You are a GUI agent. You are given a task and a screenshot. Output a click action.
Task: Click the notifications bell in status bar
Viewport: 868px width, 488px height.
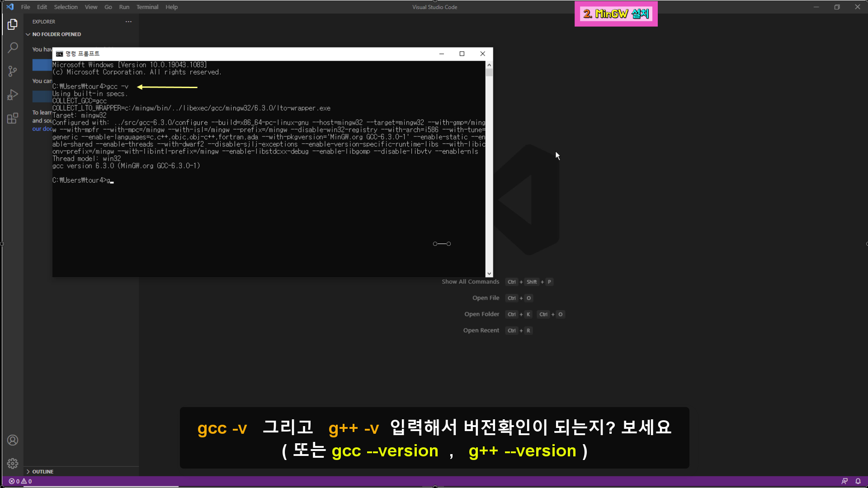(x=858, y=481)
